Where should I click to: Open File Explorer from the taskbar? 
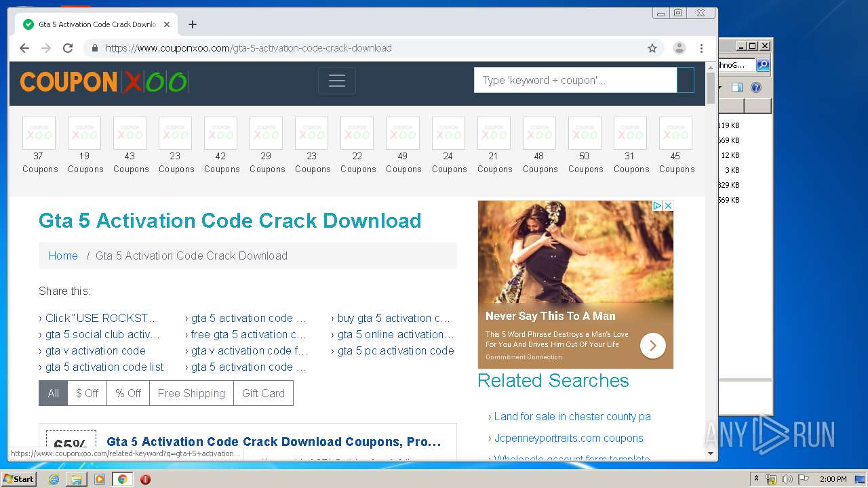(x=77, y=479)
